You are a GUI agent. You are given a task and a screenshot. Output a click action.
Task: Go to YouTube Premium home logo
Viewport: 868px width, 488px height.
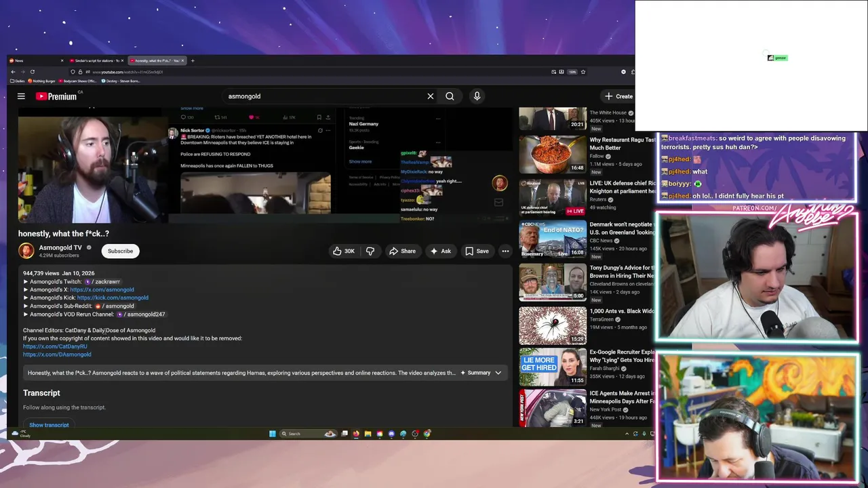pos(56,96)
